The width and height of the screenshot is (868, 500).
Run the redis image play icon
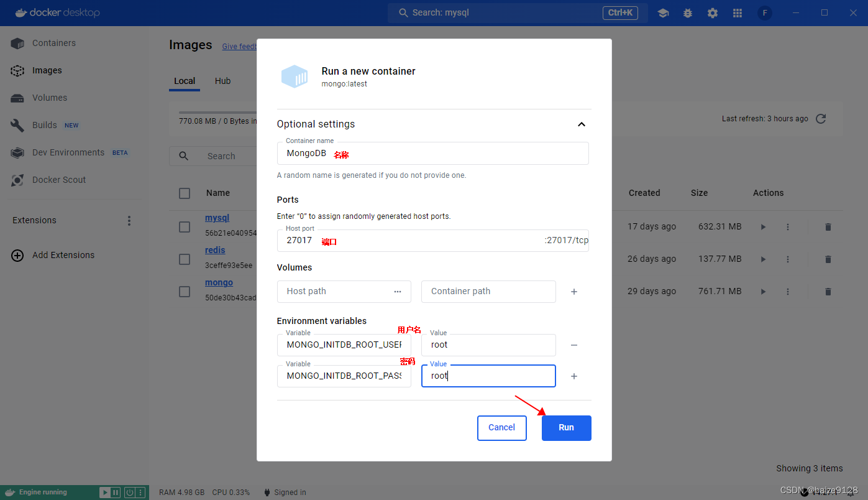pyautogui.click(x=763, y=259)
